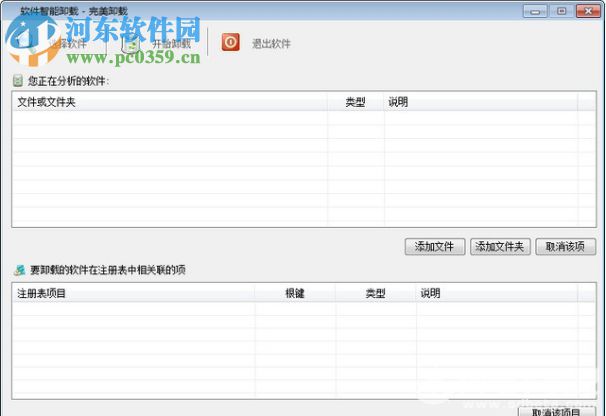Minimize the 软件智能卸载 window
The image size is (606, 416).
(x=535, y=11)
